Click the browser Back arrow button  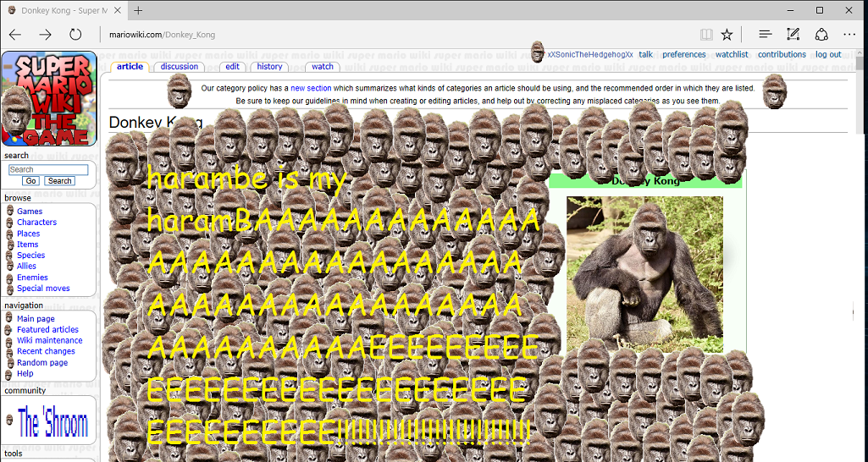pos(15,35)
